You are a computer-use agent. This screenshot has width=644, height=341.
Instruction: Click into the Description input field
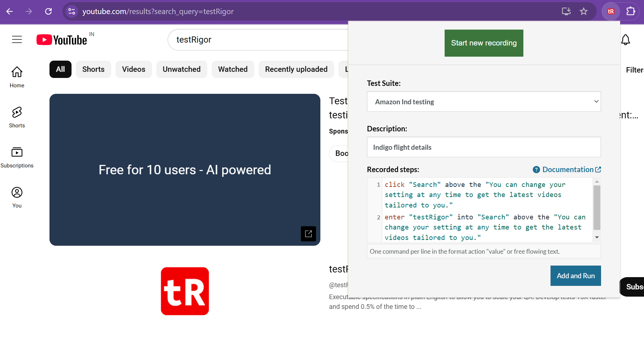[x=484, y=147]
